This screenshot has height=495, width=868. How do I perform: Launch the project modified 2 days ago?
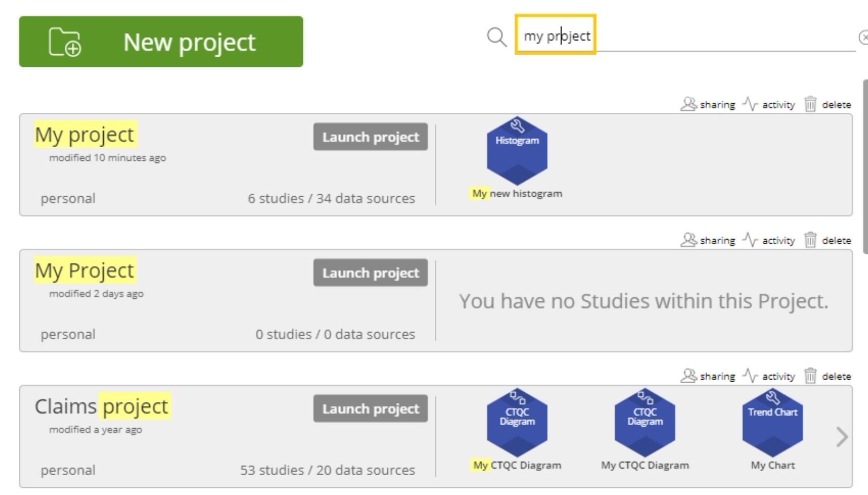click(x=370, y=273)
